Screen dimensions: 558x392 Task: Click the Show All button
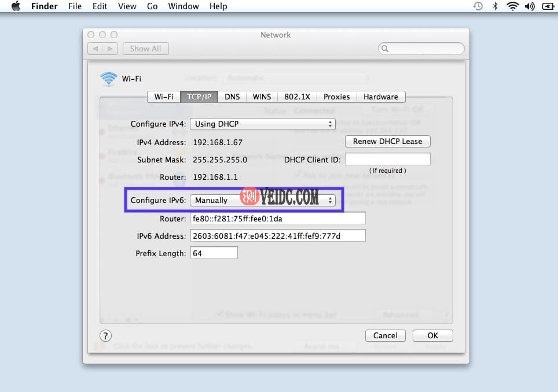(x=145, y=49)
